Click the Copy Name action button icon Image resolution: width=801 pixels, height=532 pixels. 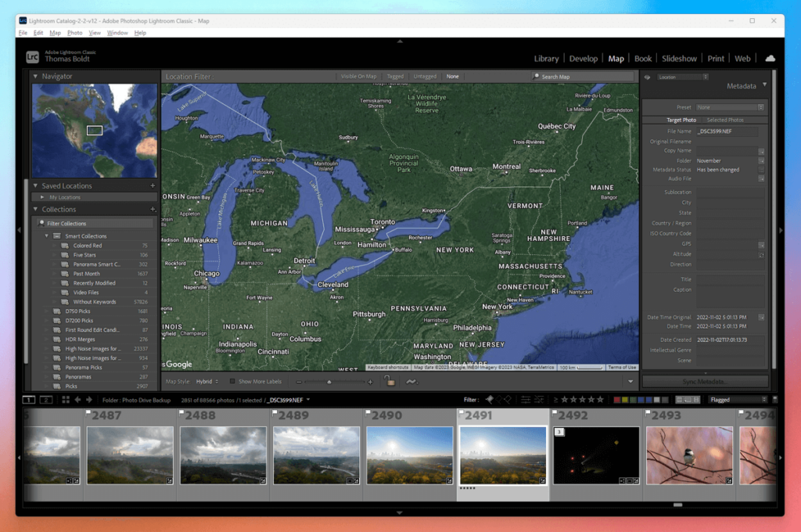click(x=761, y=151)
